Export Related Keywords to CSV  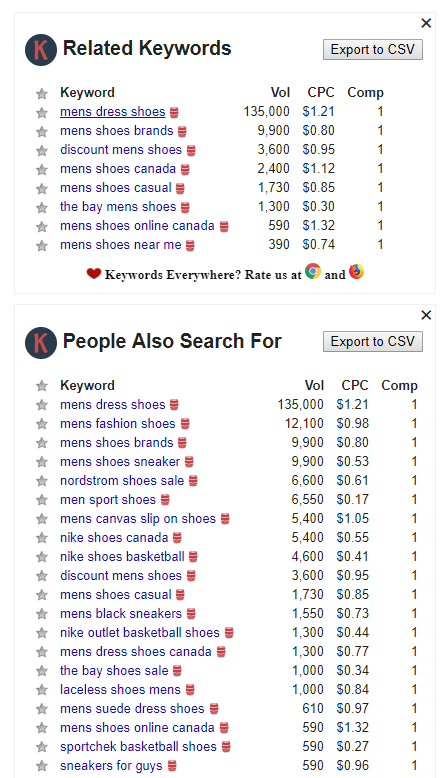pyautogui.click(x=373, y=50)
